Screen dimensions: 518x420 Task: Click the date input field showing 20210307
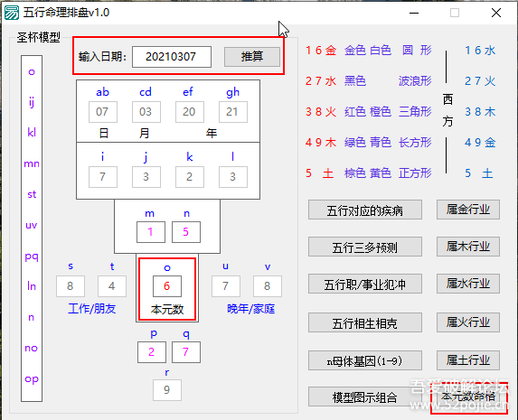[172, 57]
